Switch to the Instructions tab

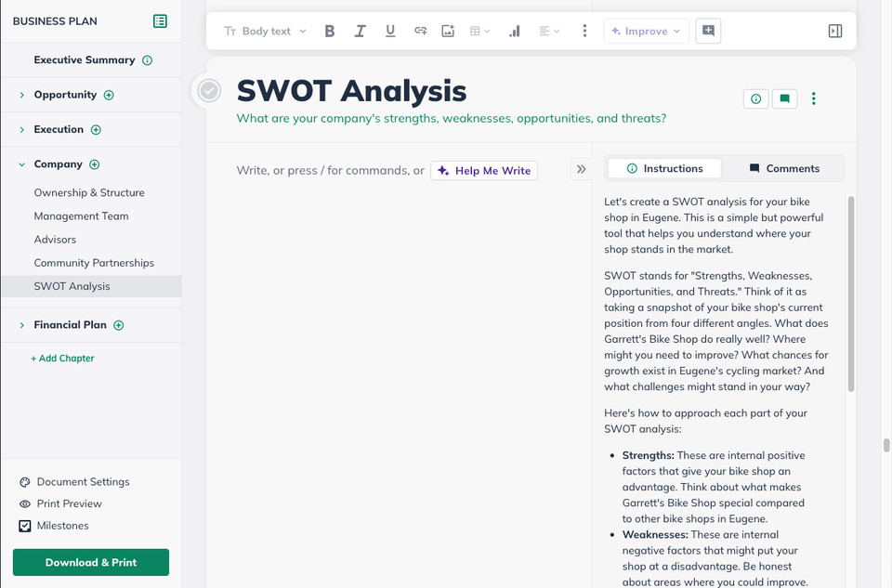664,168
